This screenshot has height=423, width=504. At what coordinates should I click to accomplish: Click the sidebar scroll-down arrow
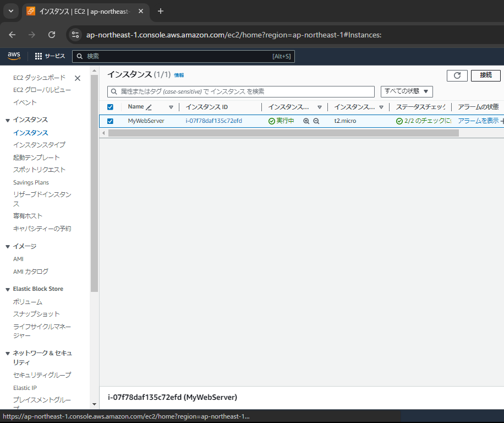[x=94, y=404]
